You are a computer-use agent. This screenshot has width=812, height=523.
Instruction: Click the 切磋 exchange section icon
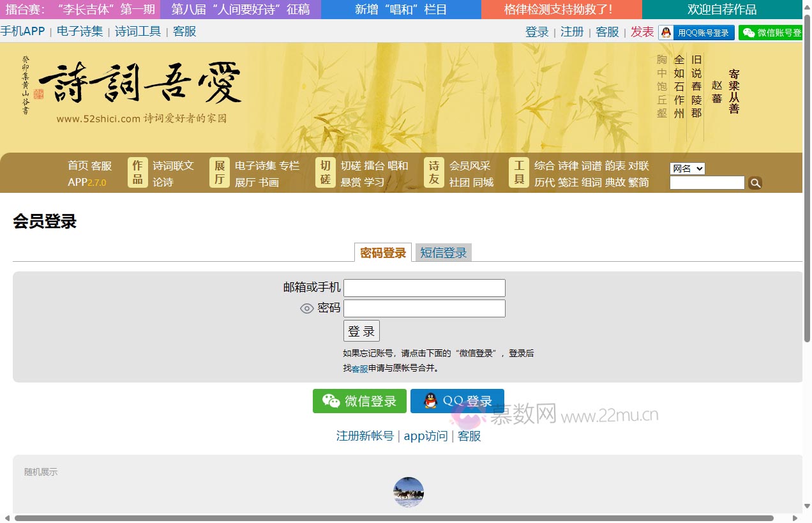(325, 172)
